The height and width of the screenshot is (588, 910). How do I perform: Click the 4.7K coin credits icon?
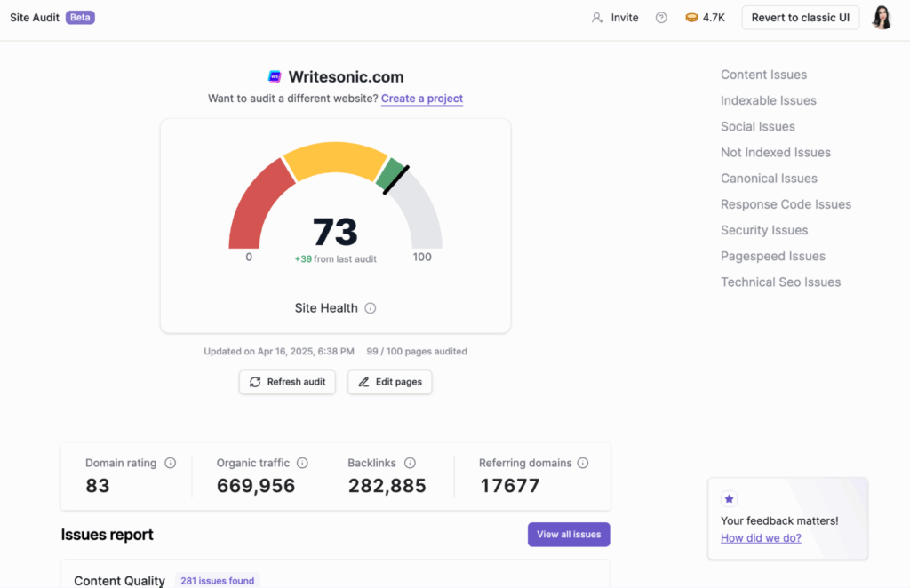(692, 17)
